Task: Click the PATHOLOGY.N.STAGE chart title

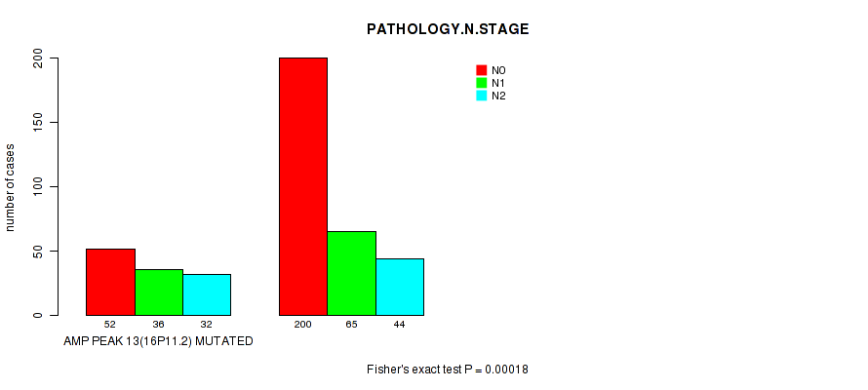Action: (448, 29)
